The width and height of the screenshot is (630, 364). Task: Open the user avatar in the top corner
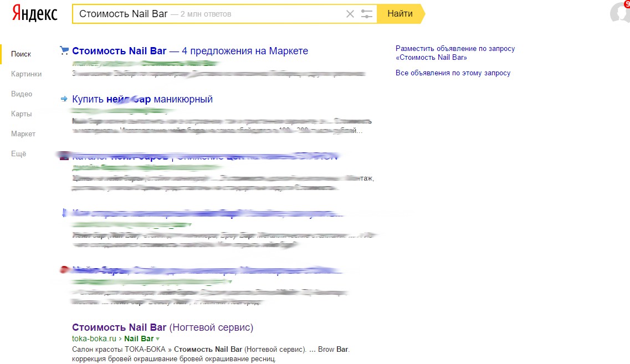point(620,12)
